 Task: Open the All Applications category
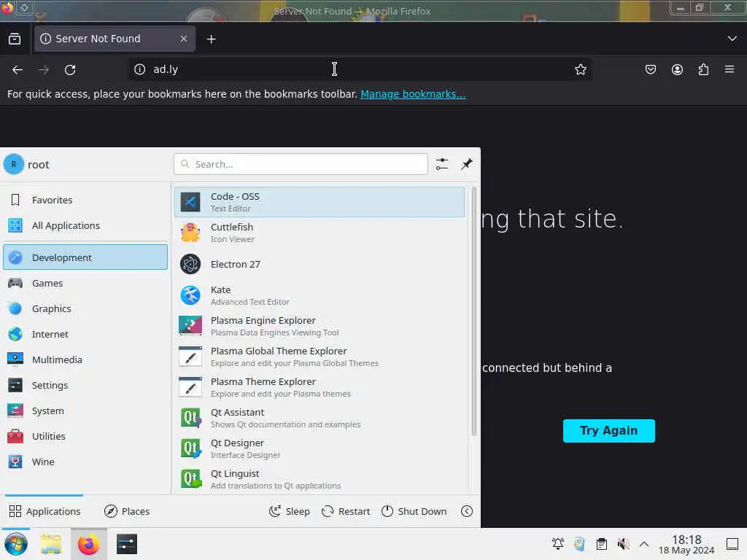coord(85,226)
